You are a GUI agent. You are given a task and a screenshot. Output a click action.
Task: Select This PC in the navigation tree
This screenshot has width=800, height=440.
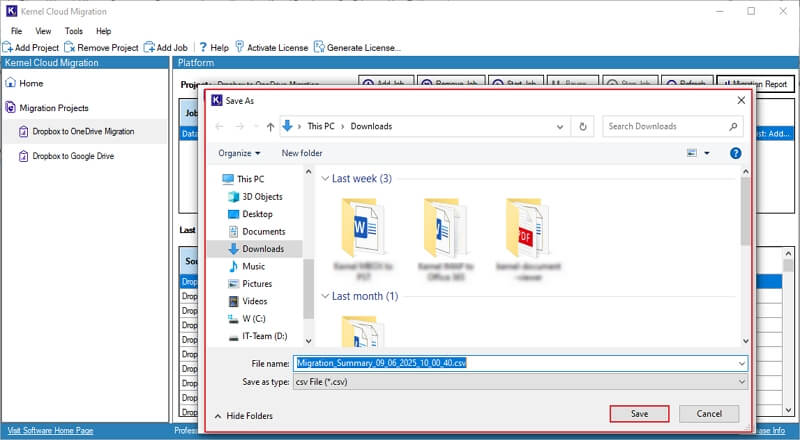(x=243, y=179)
